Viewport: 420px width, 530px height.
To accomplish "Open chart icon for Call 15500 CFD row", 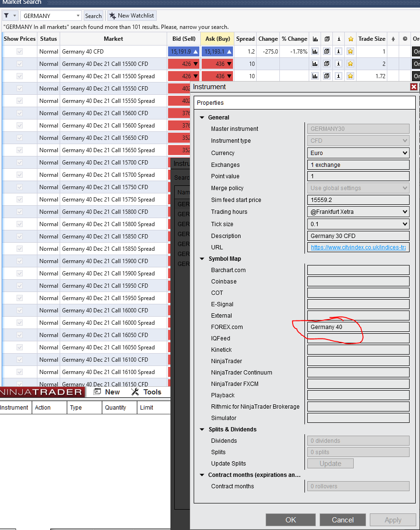I will pos(315,64).
